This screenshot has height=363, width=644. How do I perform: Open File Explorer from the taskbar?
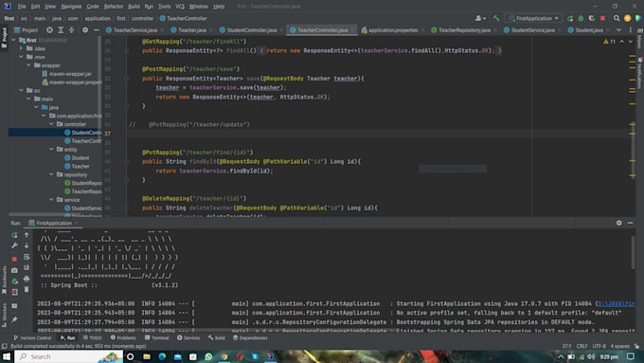pos(146,356)
